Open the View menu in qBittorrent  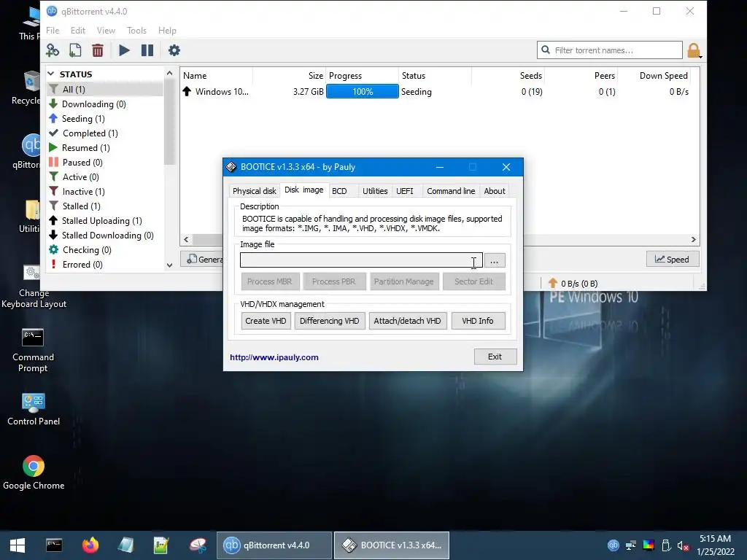point(106,31)
